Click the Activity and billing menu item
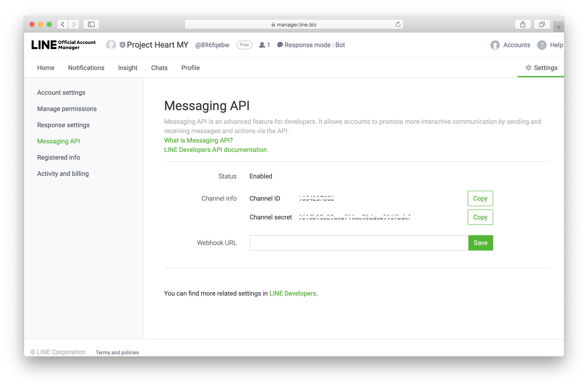The image size is (588, 388). point(63,174)
